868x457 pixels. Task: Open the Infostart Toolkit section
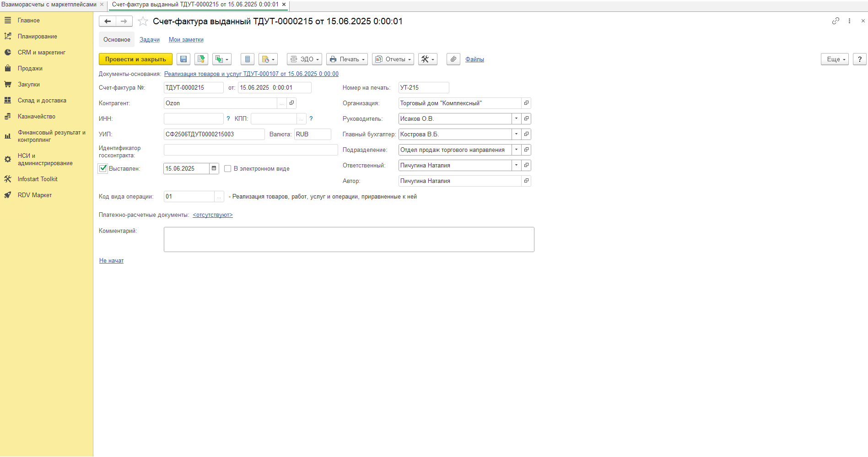pos(38,179)
